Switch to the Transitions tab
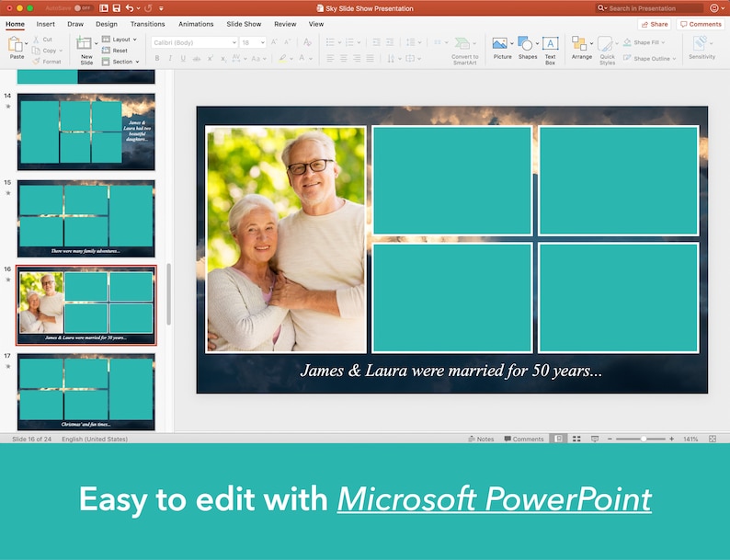The image size is (730, 560). point(147,24)
